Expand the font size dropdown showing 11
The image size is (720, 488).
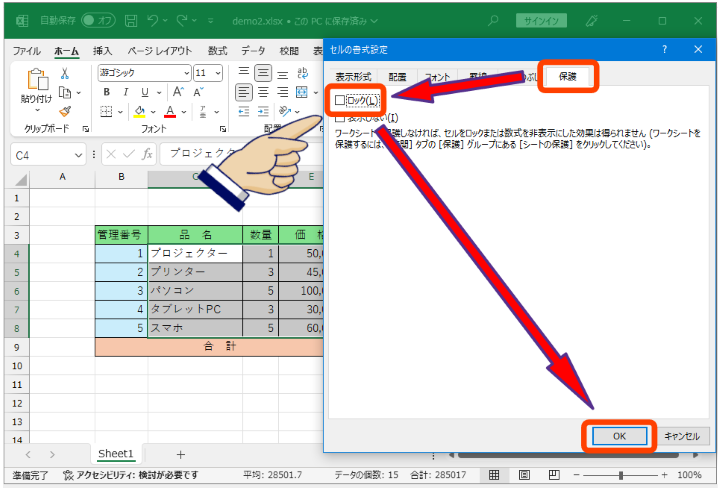pos(217,73)
